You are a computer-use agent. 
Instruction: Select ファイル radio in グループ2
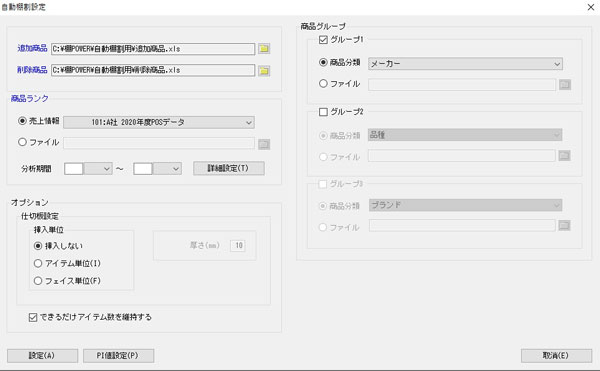(x=323, y=157)
